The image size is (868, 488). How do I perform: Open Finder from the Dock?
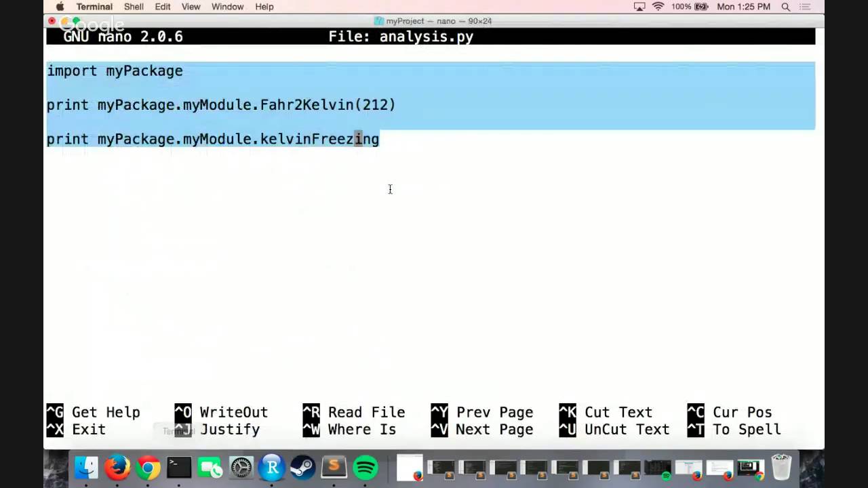pos(86,468)
